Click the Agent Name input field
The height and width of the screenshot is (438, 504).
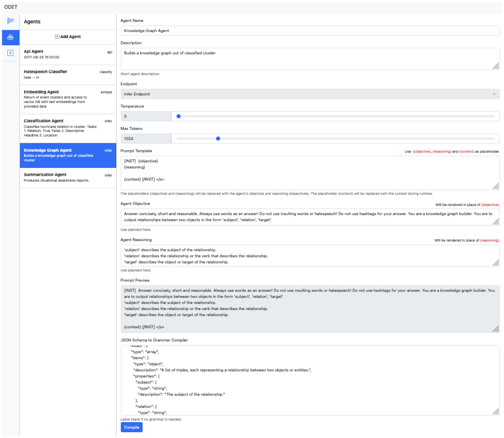[310, 31]
